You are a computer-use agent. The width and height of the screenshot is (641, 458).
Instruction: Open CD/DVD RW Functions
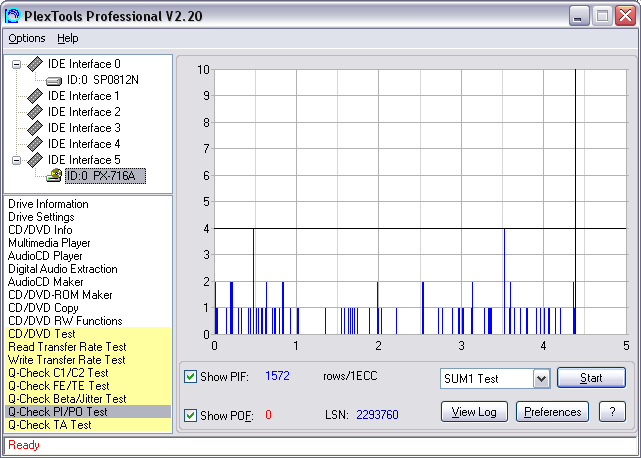point(65,321)
